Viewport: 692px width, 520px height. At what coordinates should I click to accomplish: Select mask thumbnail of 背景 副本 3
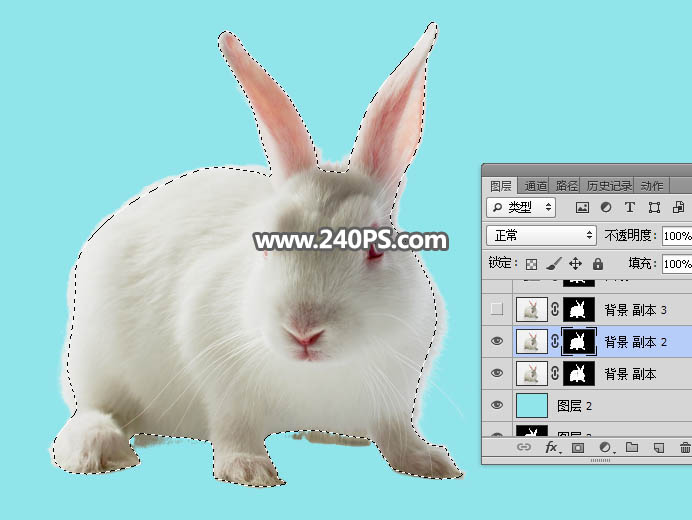point(579,309)
